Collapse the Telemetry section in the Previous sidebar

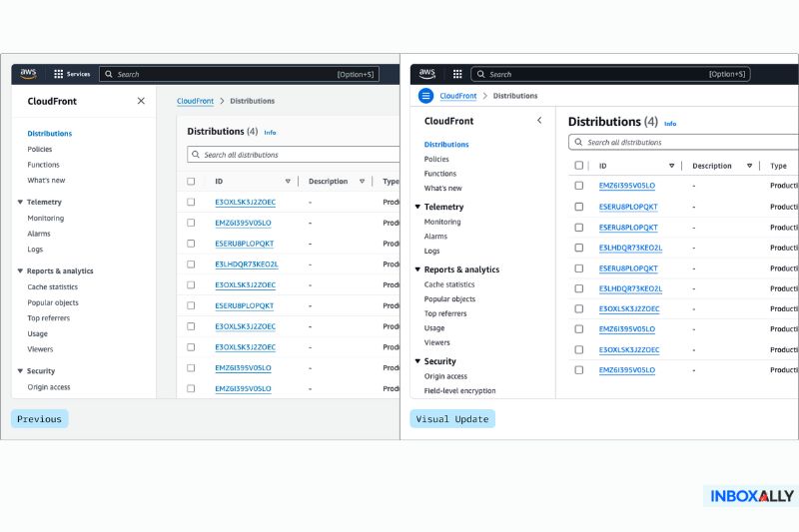20,202
